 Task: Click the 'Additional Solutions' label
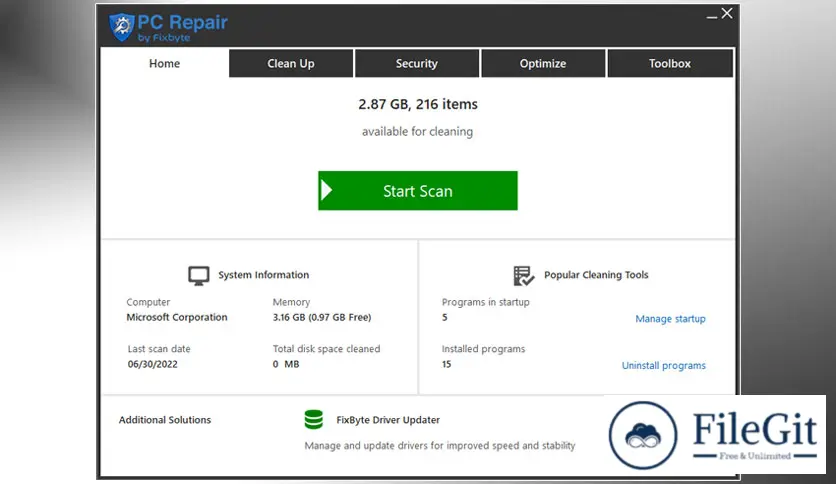[165, 420]
